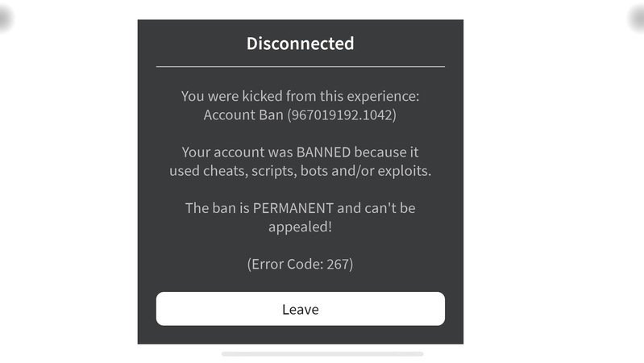The image size is (644, 363).
Task: Click the '(Error Code: 267)' text
Action: coord(300,264)
